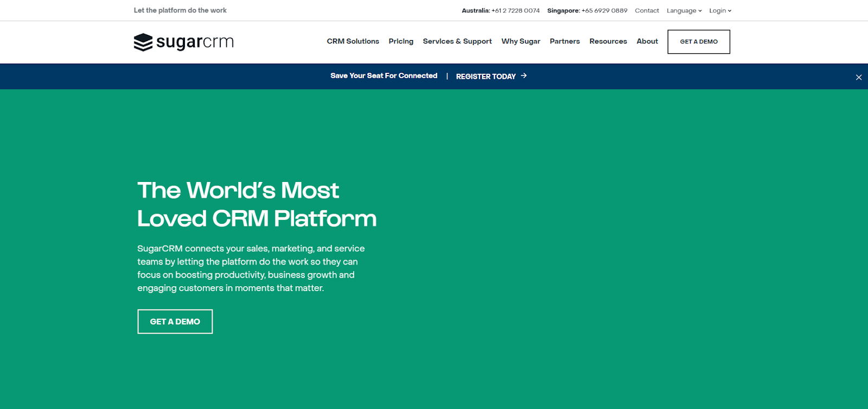Click the Contact link

pyautogui.click(x=647, y=10)
